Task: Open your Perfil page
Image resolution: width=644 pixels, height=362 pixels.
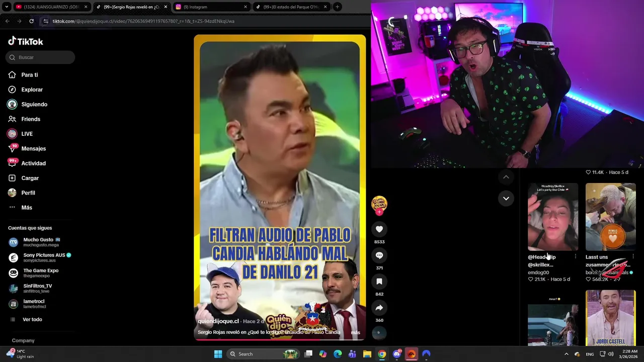Action: click(x=28, y=193)
